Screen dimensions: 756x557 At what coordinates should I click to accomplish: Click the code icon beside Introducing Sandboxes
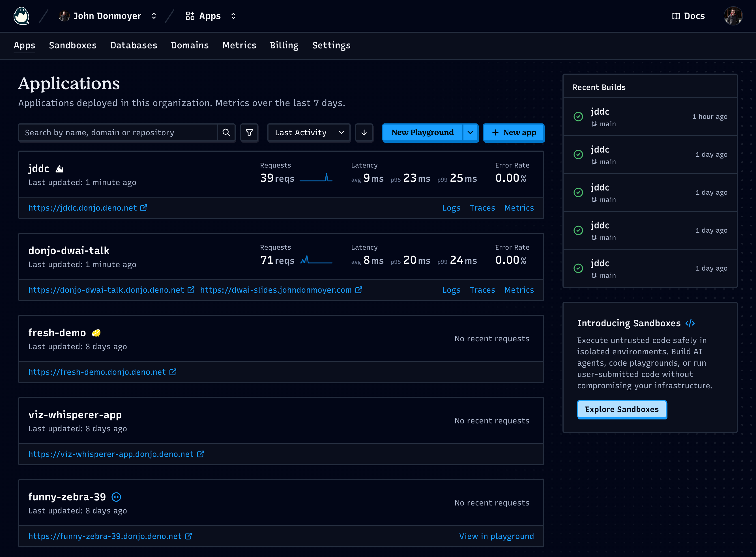pos(690,323)
